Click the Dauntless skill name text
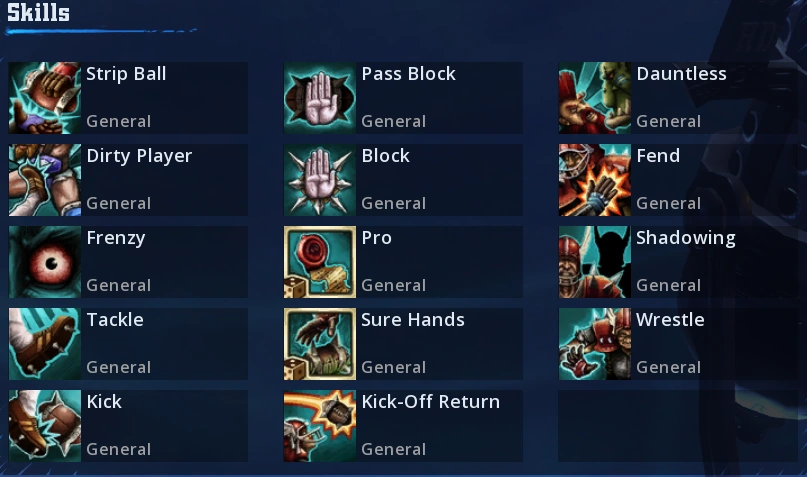 (681, 74)
